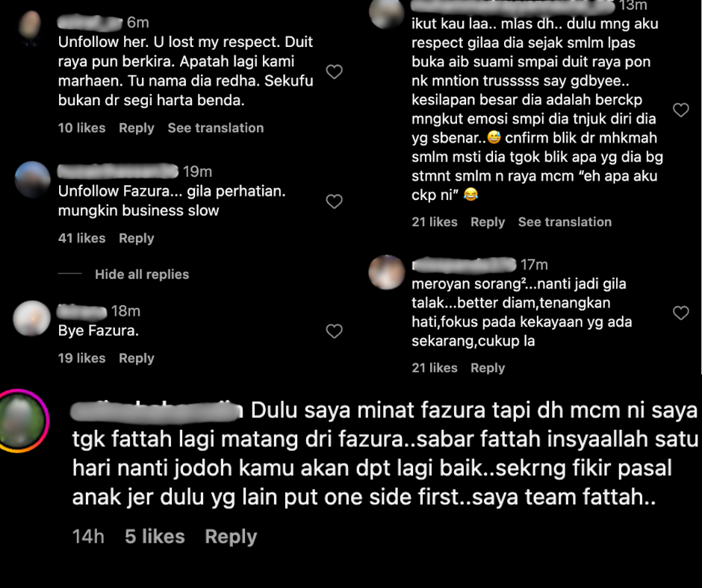
Task: View the 10 likes list
Action: point(82,128)
